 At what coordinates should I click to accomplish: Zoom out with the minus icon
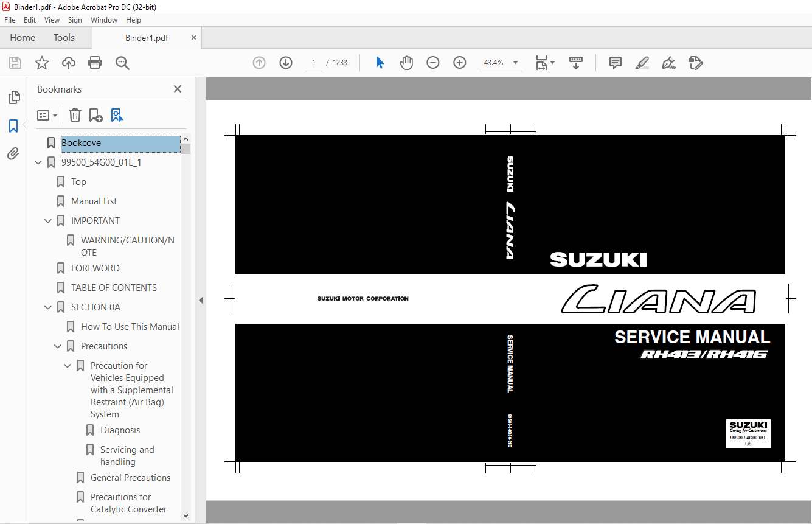click(433, 63)
